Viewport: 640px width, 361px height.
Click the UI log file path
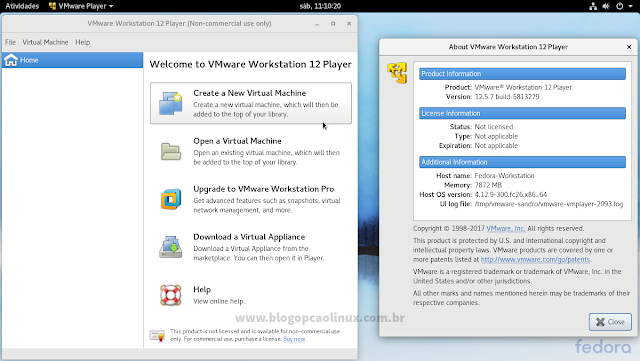coord(549,204)
